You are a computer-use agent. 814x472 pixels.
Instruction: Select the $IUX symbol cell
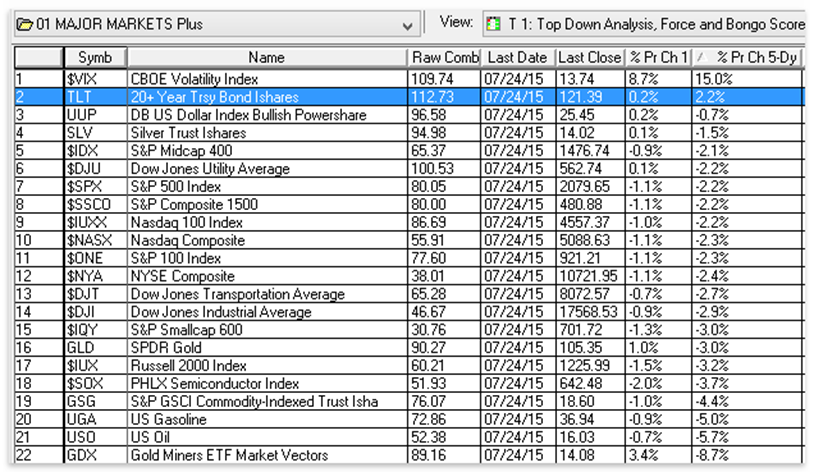click(96, 366)
